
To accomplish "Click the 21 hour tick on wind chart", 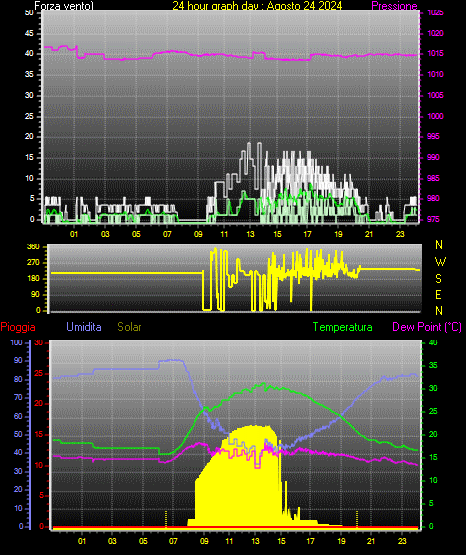I will point(369,234).
